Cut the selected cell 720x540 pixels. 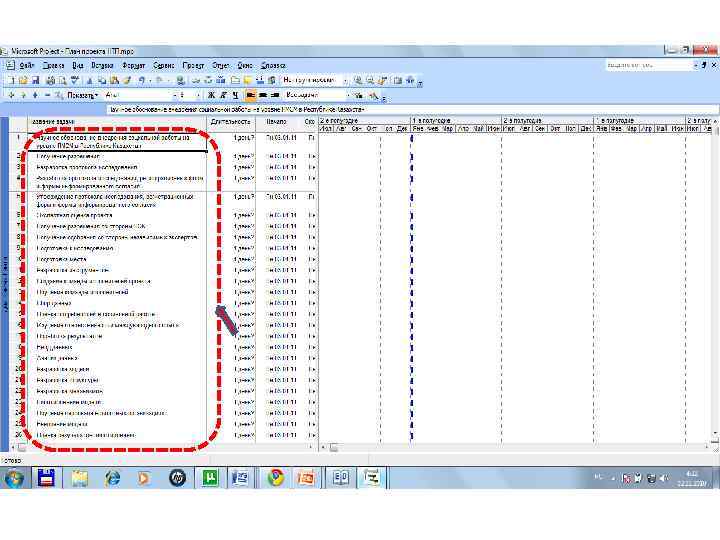tap(90, 80)
